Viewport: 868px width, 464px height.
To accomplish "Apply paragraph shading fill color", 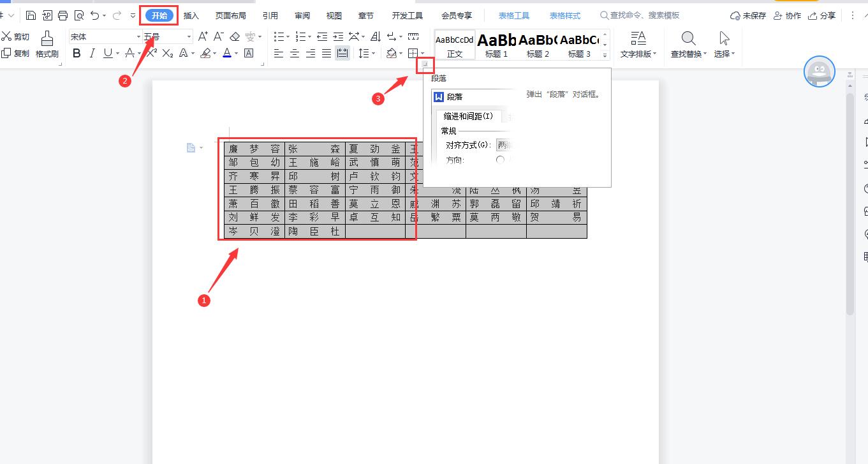I will [391, 54].
